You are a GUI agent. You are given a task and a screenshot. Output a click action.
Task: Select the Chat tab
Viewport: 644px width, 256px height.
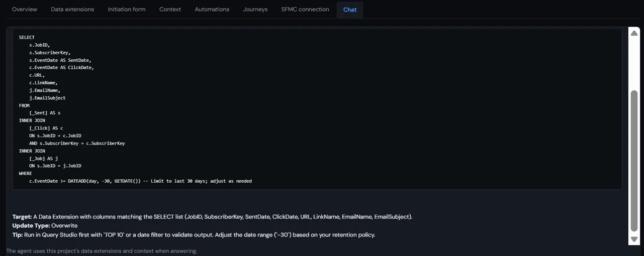[x=350, y=10]
